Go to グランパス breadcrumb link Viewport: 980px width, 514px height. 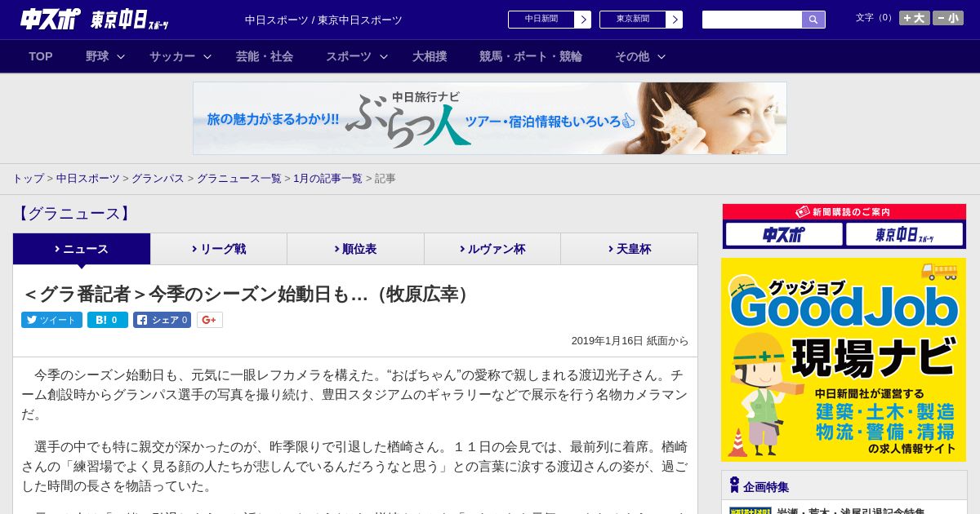point(158,178)
